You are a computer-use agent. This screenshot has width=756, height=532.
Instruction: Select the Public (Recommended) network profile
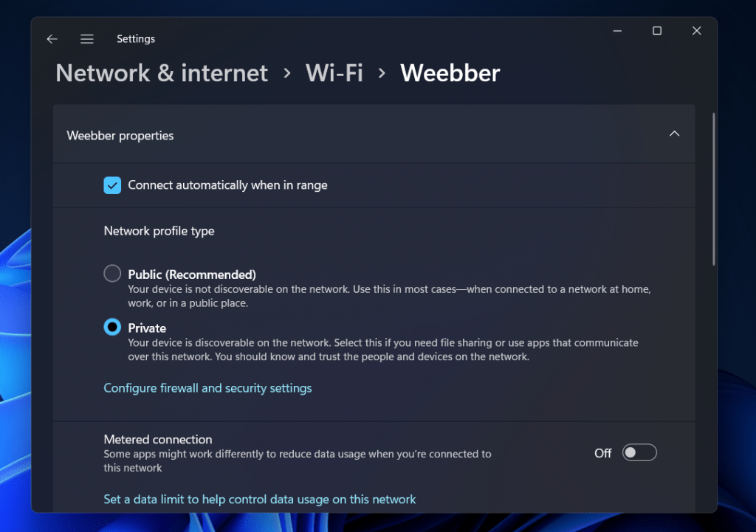coord(111,273)
